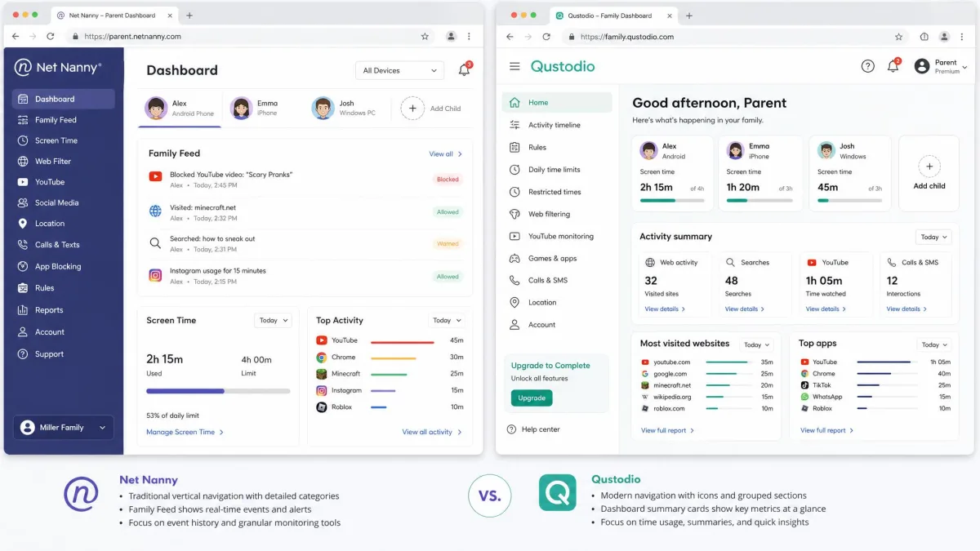
Task: Click Family Feed icon in Net Nanny sidebar
Action: coord(22,120)
